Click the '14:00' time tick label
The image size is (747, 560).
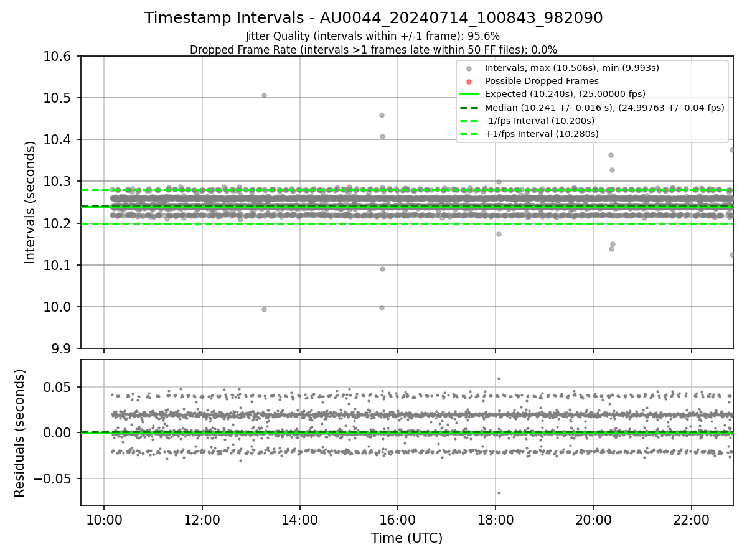300,519
